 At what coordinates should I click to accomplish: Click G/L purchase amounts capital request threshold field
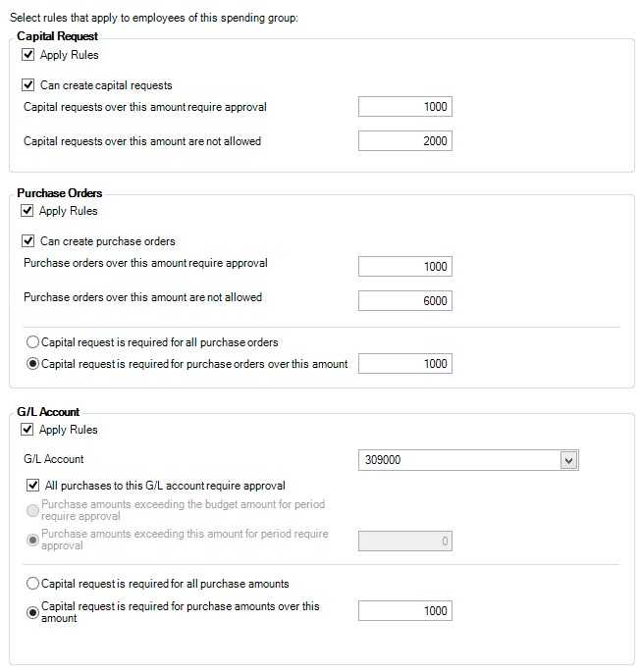(x=404, y=611)
